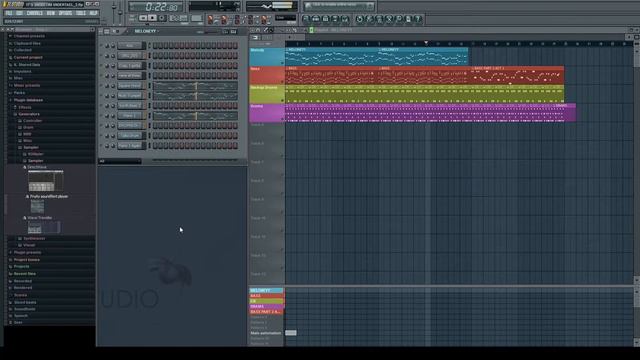Open the CHANNELS menu
This screenshot has height=360, width=640.
(35, 13)
